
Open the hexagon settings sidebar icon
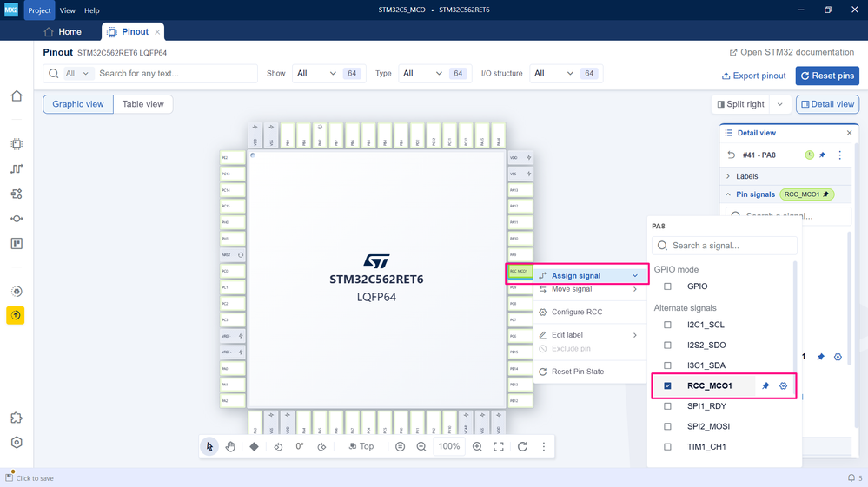[x=17, y=442]
